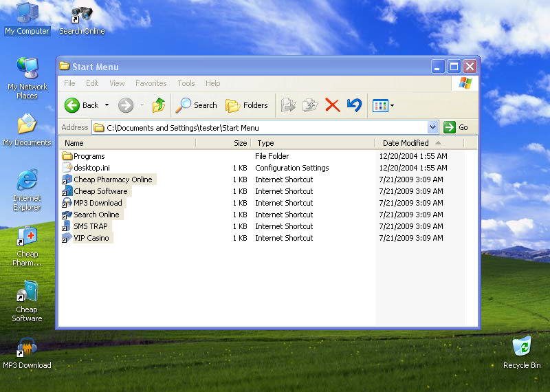Open the Tools menu
Image resolution: width=550 pixels, height=392 pixels.
(x=186, y=83)
